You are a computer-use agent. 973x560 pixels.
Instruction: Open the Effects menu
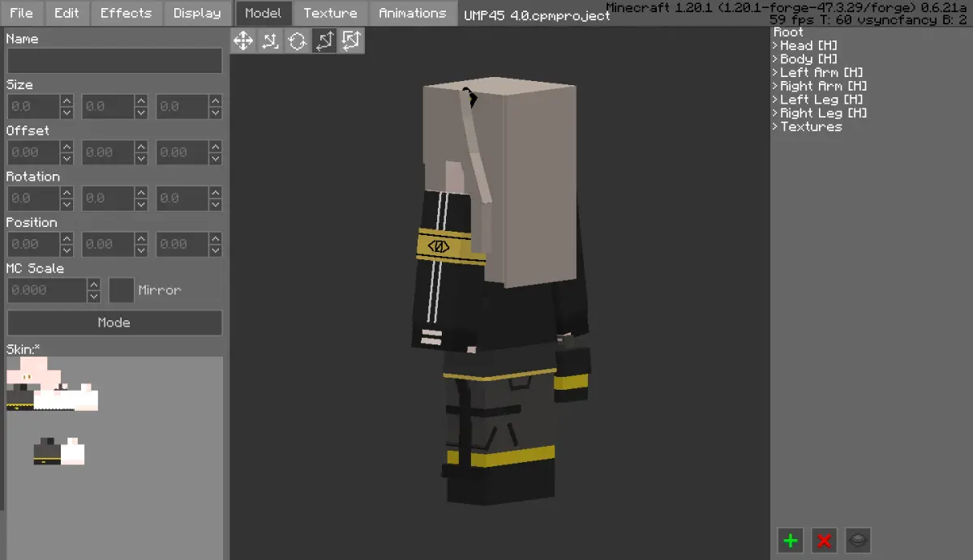coord(126,13)
